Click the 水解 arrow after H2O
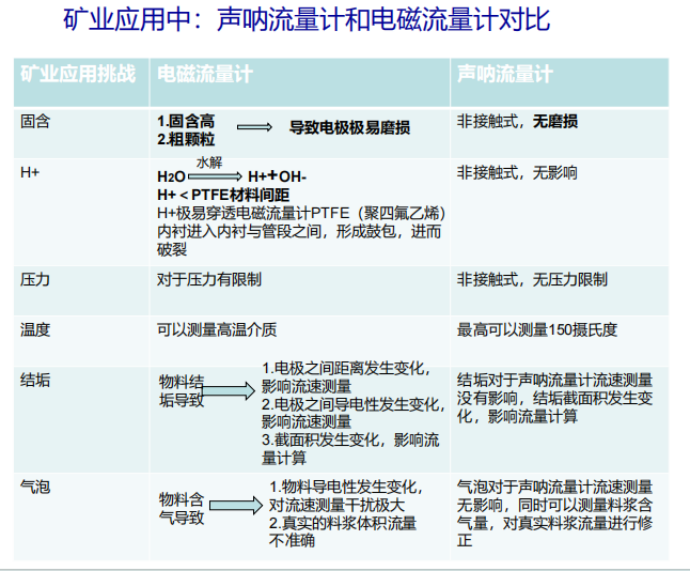 214,174
